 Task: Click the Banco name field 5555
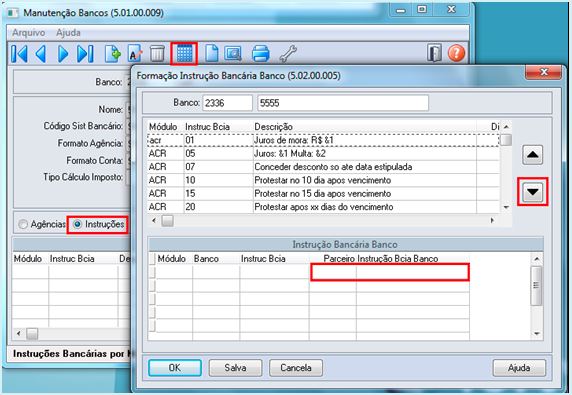click(x=343, y=103)
